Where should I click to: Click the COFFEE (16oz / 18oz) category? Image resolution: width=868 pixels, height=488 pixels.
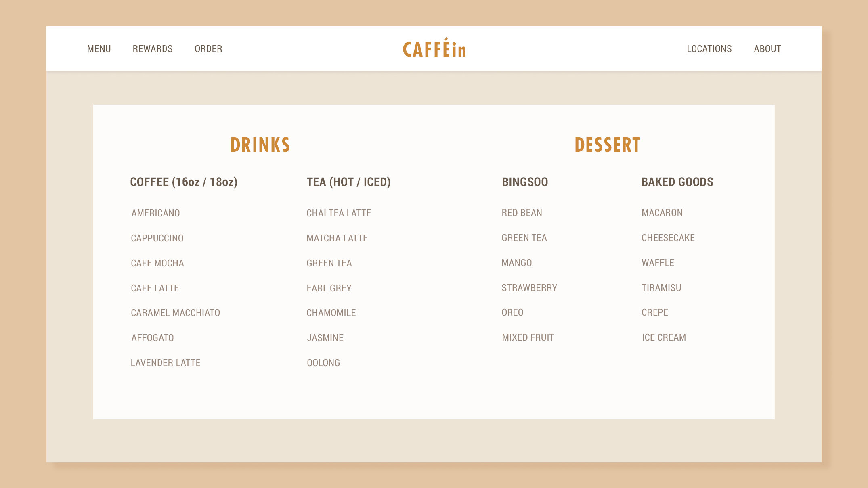184,182
